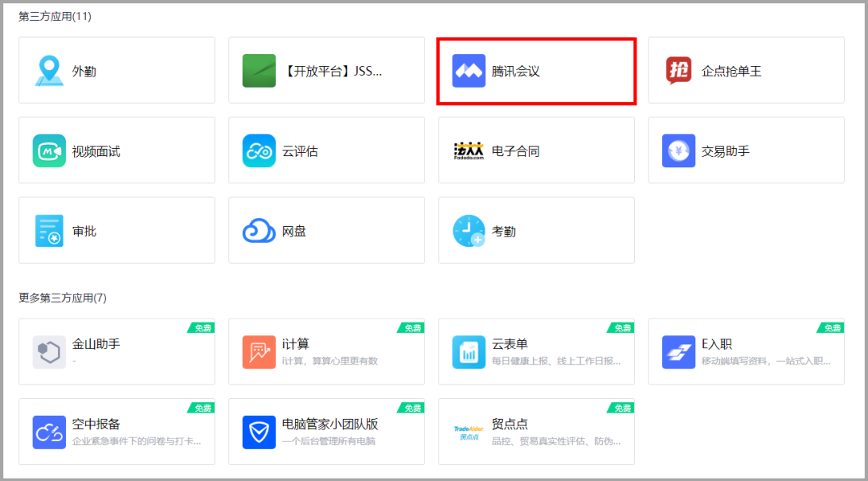Open the 审批 application
Viewport: 868px width, 481px height.
pyautogui.click(x=117, y=230)
